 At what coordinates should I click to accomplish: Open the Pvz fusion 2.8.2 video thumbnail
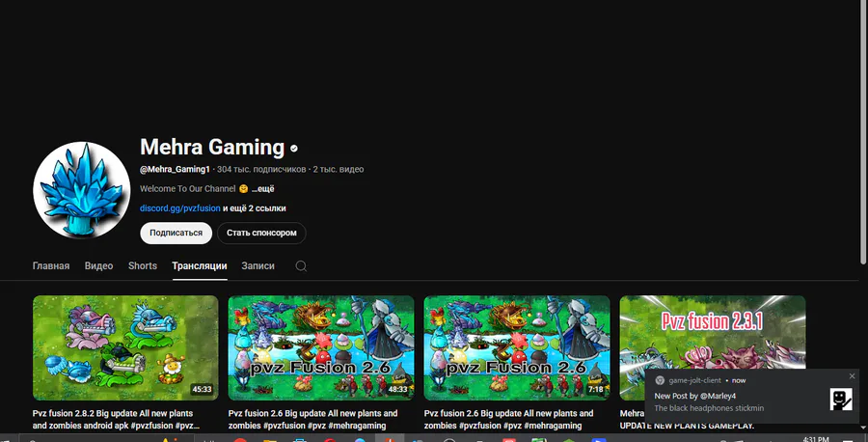(x=125, y=347)
